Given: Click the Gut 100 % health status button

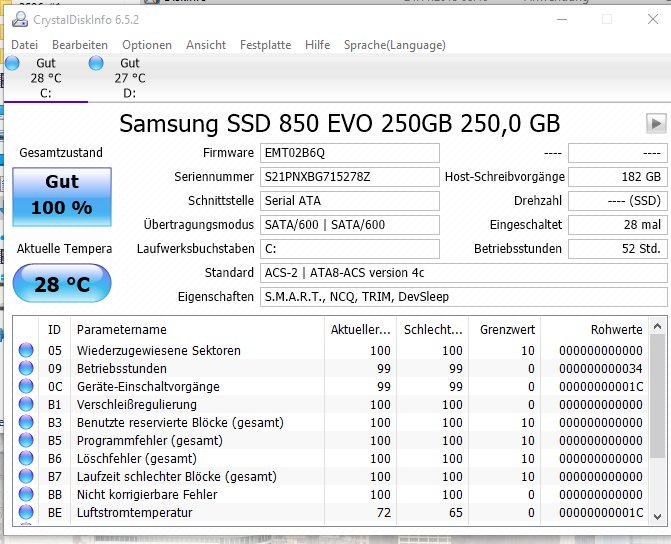Looking at the screenshot, I should click(x=62, y=196).
